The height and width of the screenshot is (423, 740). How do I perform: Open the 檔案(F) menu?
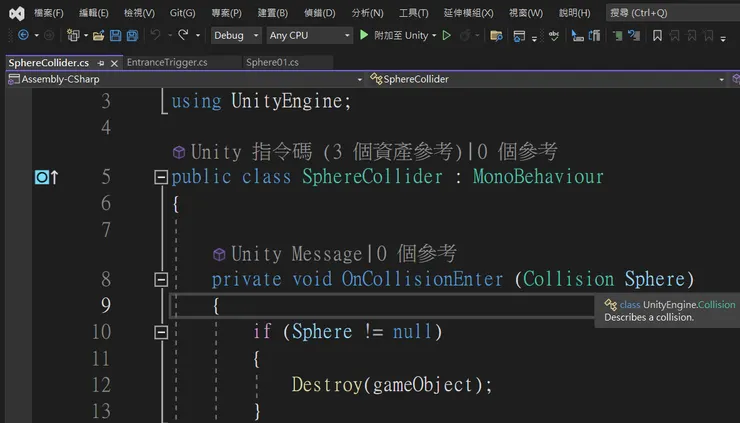click(x=49, y=13)
